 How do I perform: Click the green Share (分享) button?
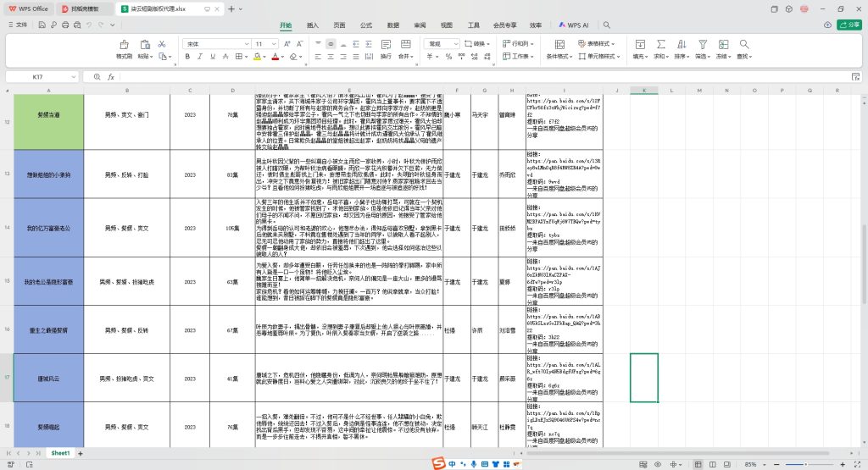click(849, 25)
